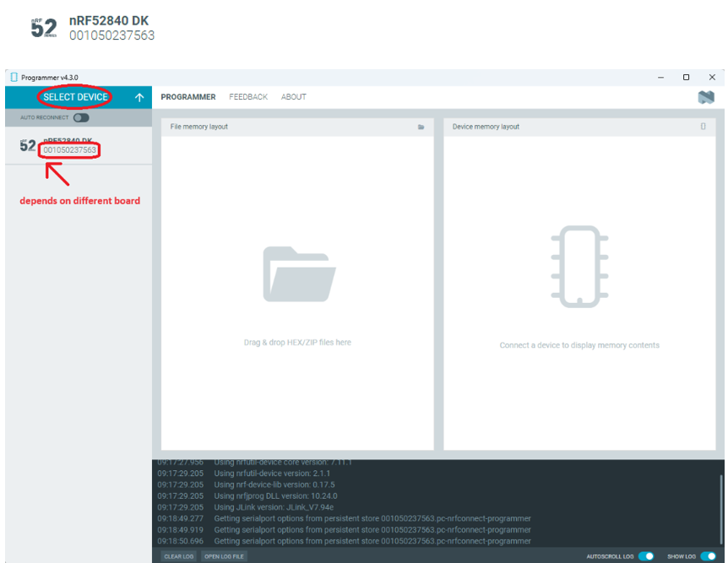
Task: Select the Programmer tab
Action: pyautogui.click(x=187, y=97)
